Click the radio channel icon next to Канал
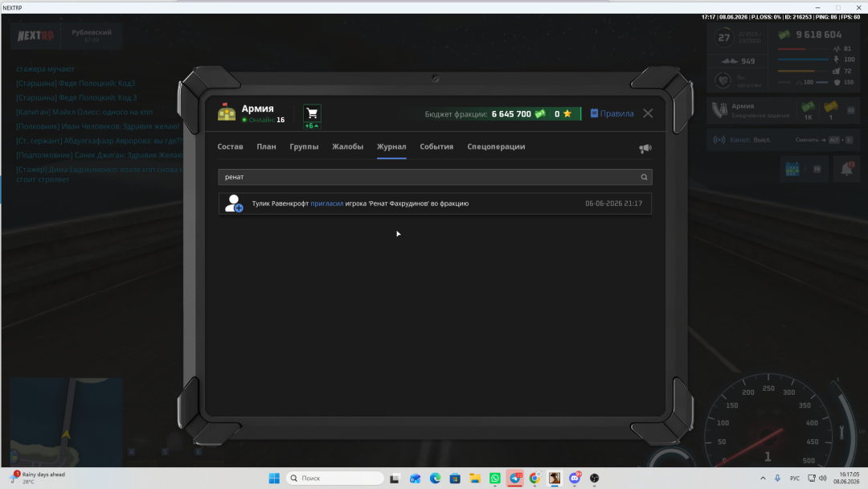The image size is (868, 489). coord(719,140)
